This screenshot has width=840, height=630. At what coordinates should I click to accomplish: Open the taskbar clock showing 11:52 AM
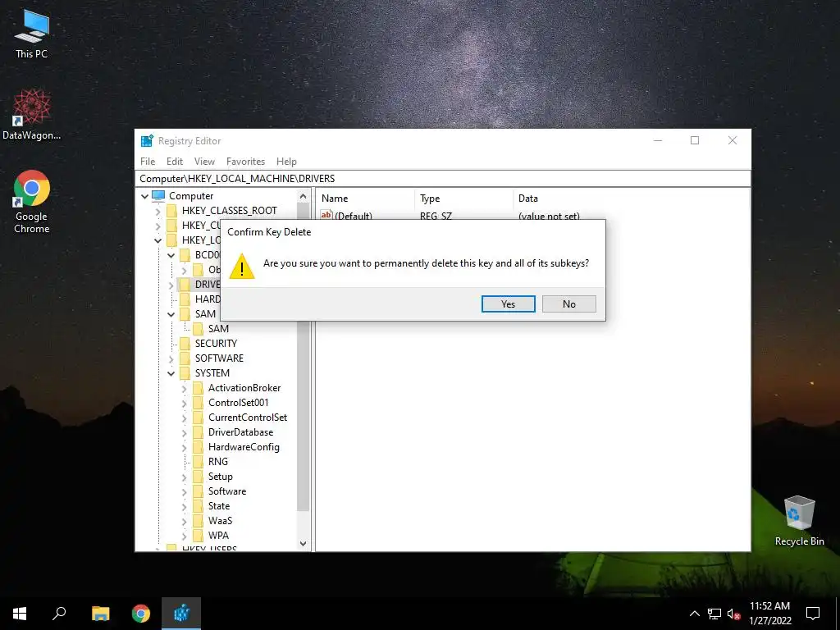click(769, 614)
